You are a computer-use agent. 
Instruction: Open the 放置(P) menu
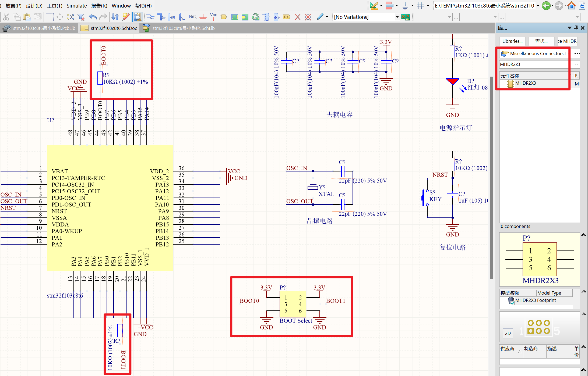13,6
